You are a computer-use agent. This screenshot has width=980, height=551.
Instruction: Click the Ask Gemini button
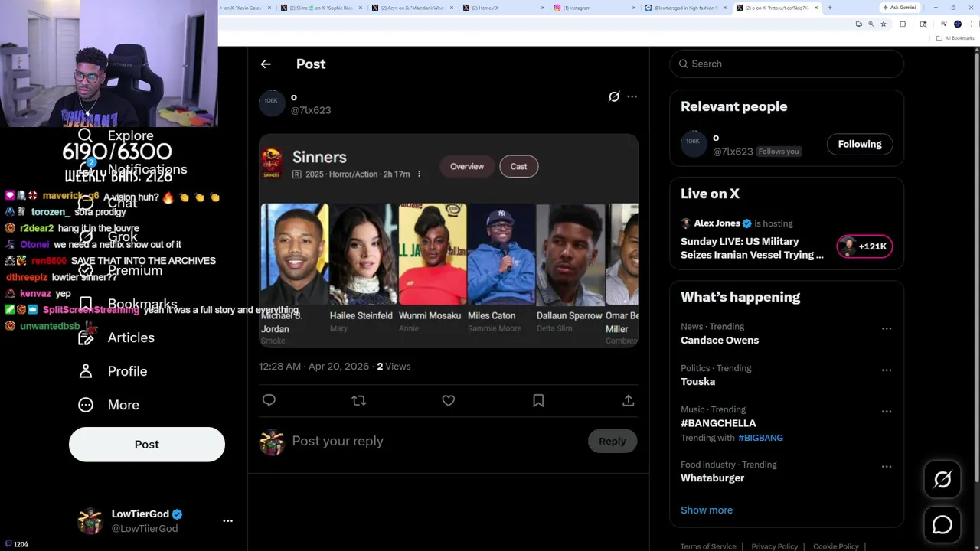(x=899, y=8)
